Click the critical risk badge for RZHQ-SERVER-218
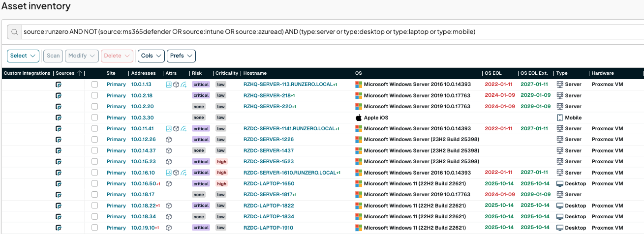644x234 pixels. [x=201, y=95]
